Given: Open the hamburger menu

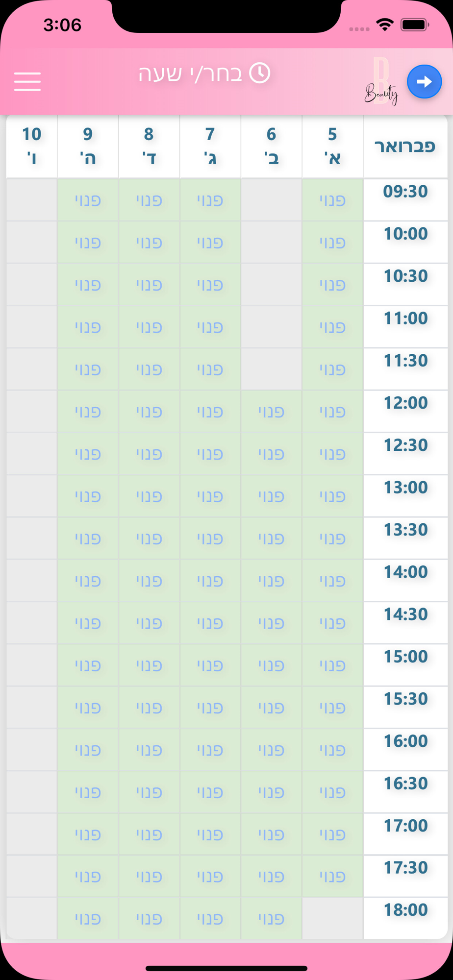Looking at the screenshot, I should pyautogui.click(x=27, y=81).
